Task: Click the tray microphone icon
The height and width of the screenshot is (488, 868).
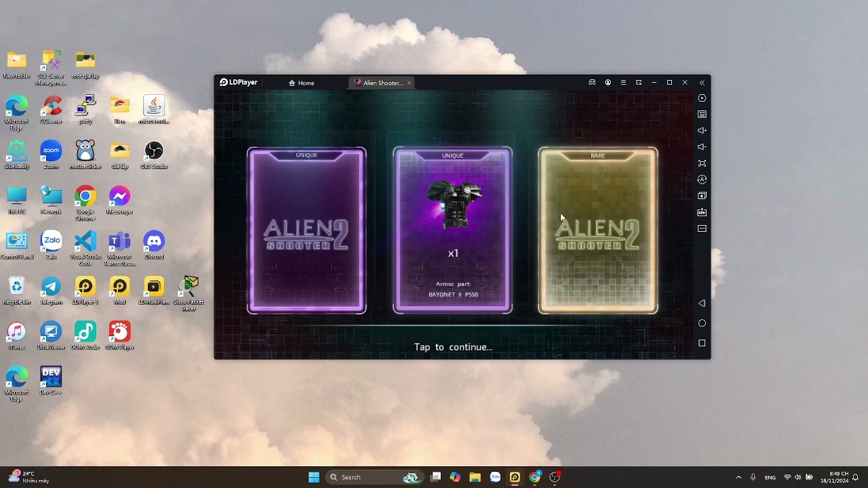Action: (753, 477)
